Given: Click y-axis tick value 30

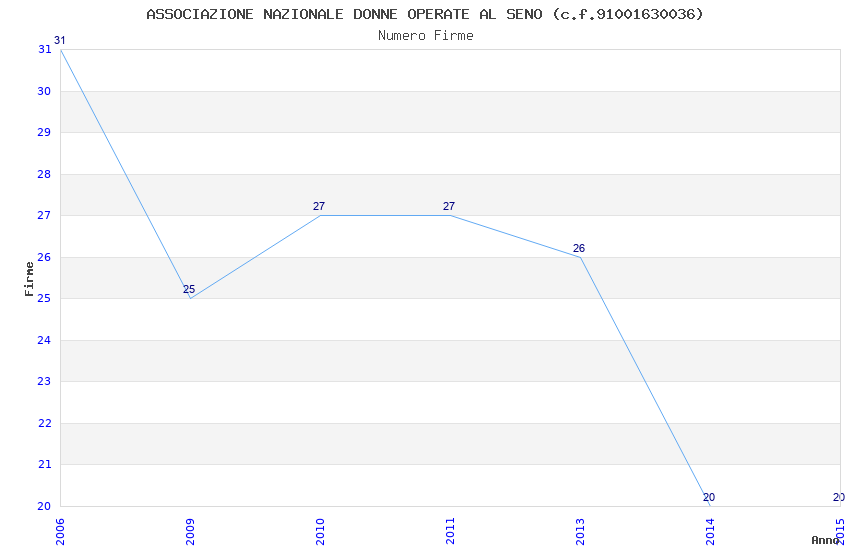Looking at the screenshot, I should tap(44, 91).
